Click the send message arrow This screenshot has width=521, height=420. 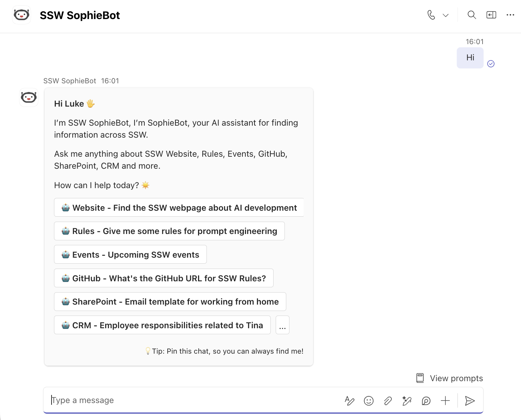[470, 401]
